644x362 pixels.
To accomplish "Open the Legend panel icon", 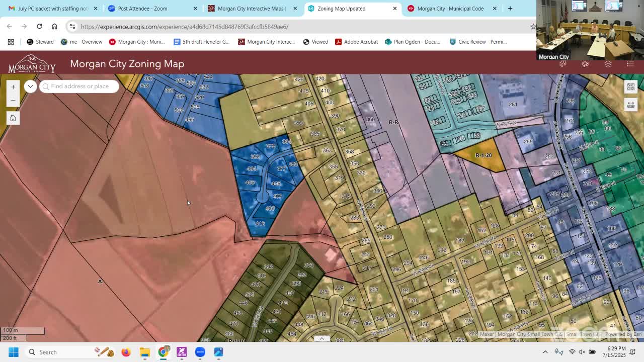I will click(x=630, y=64).
